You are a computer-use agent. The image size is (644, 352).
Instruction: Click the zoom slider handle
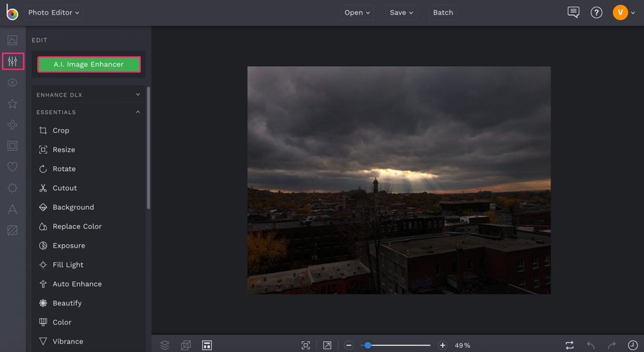click(368, 345)
